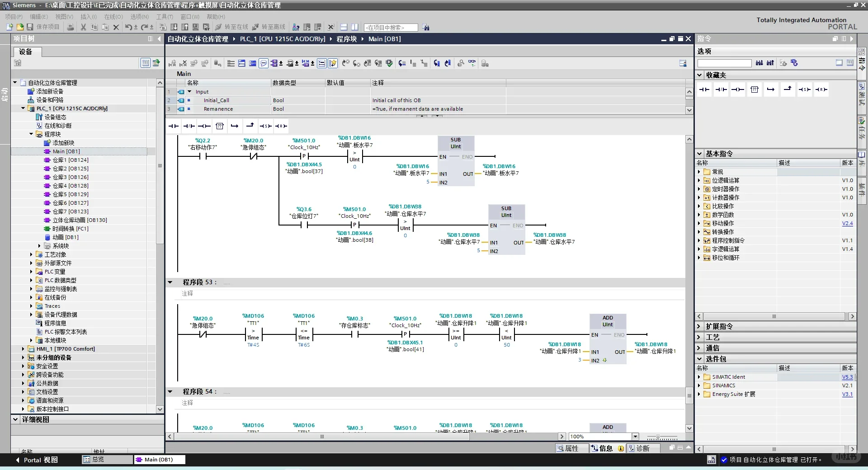Screen dimensions: 868x470
Task: Open the 项目(P) menu
Action: [x=14, y=17]
